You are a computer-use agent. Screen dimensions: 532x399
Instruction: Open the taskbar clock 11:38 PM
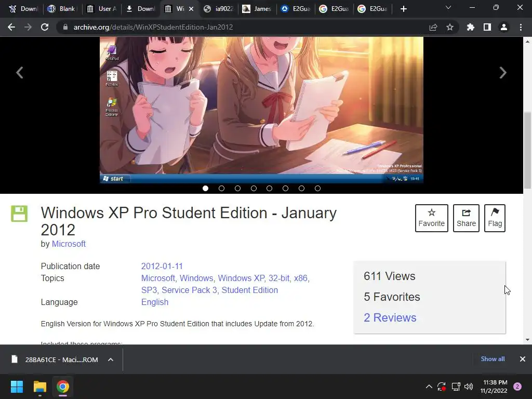494,387
